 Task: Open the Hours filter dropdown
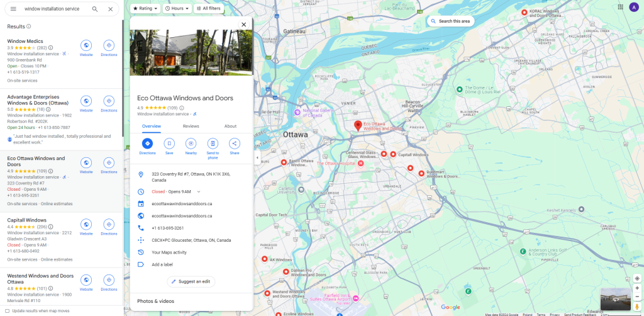click(177, 8)
